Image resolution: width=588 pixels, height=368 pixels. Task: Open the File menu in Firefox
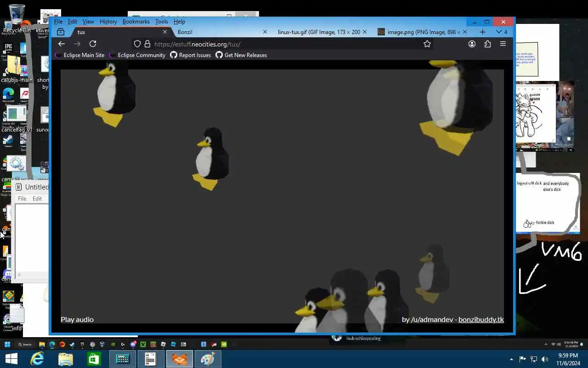(x=58, y=22)
